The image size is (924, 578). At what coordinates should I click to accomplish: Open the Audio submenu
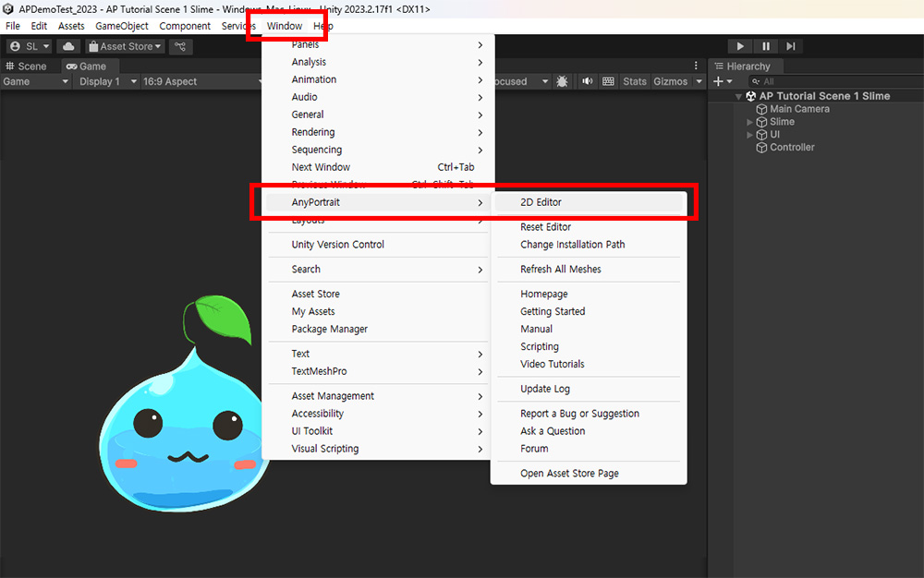378,97
